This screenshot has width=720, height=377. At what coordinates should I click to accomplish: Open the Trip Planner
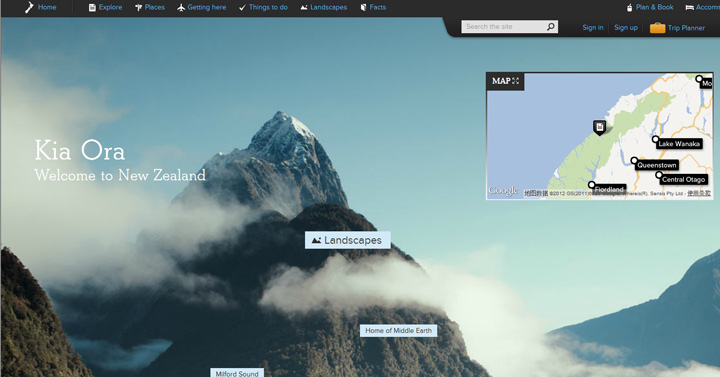tap(677, 28)
